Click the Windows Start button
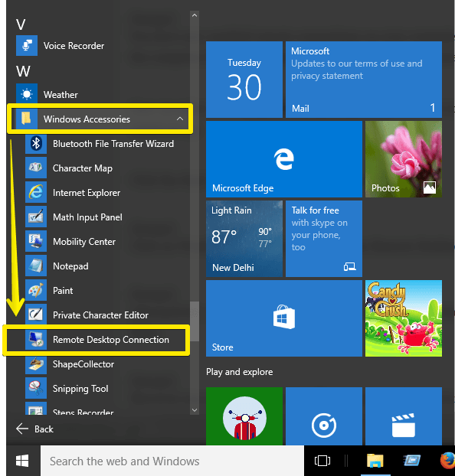455x476 pixels. tap(22, 461)
